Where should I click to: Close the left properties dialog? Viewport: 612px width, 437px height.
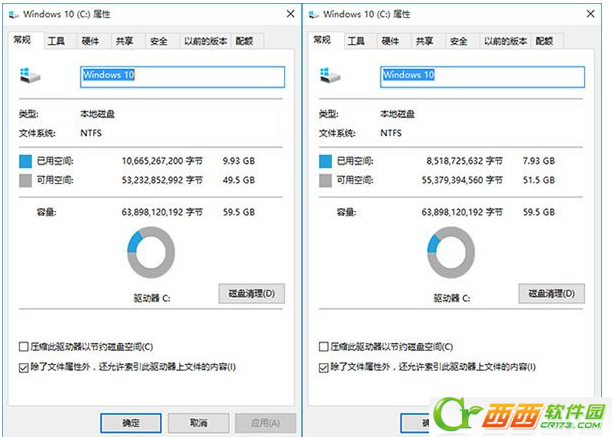tap(290, 14)
